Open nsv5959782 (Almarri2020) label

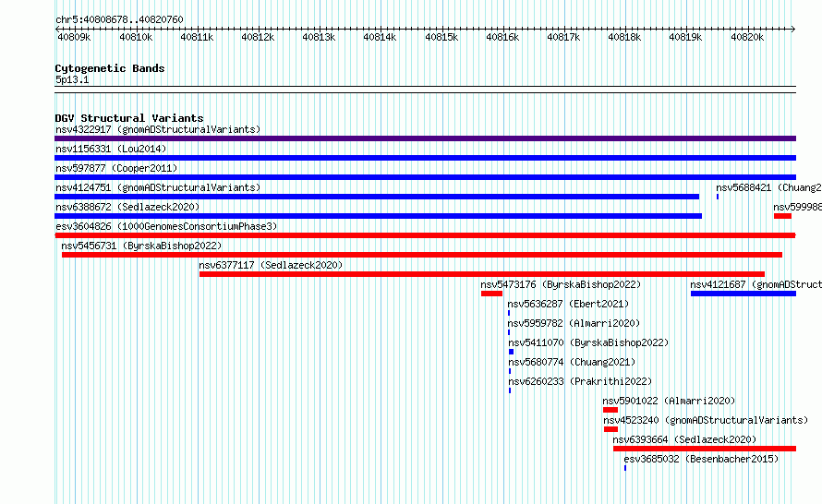[574, 323]
